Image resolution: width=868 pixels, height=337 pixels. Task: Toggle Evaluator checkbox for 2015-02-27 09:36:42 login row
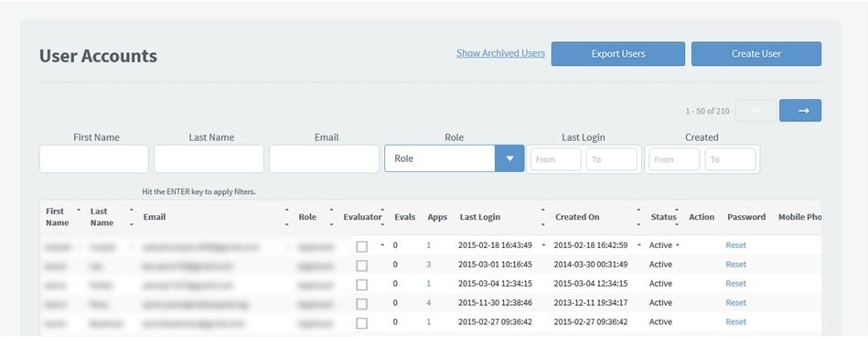[x=361, y=323]
